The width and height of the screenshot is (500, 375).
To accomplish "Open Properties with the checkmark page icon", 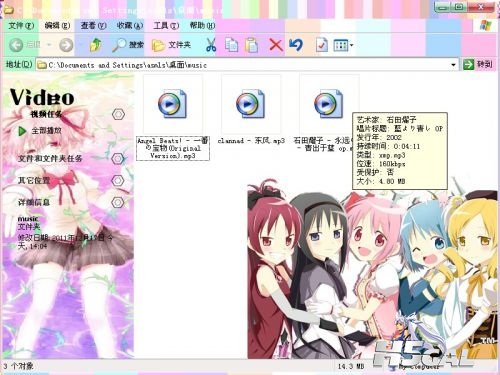I will point(321,45).
